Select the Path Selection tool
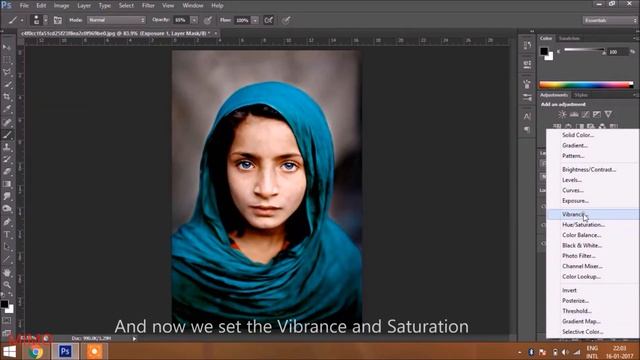Viewport: 640px width, 360px height. pyautogui.click(x=7, y=247)
